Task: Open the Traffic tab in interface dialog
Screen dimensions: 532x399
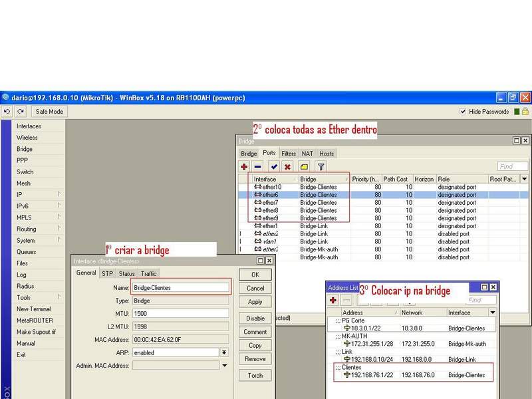Action: coord(148,273)
